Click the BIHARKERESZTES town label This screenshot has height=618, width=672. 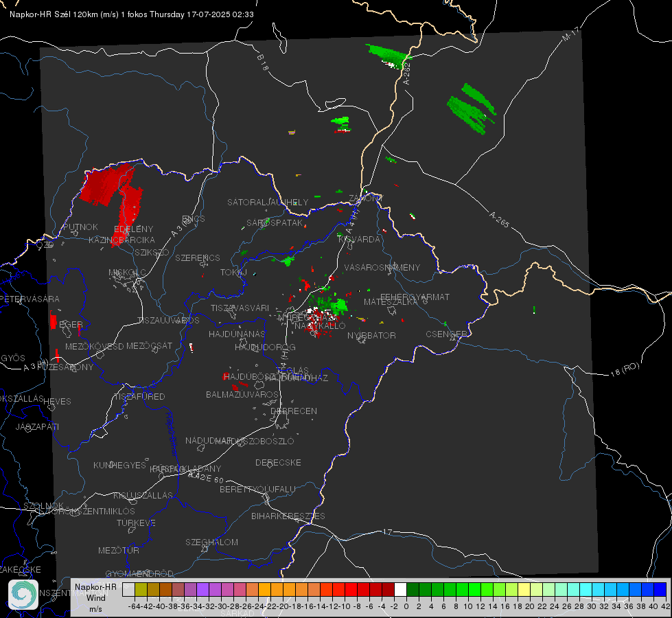click(288, 516)
